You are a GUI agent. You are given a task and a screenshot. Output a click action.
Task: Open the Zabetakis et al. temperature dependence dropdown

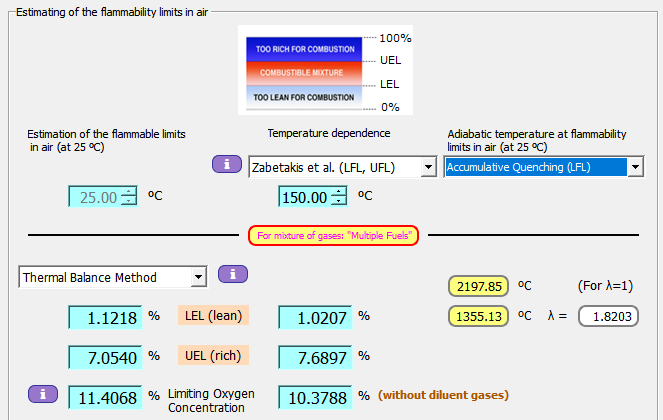[428, 167]
